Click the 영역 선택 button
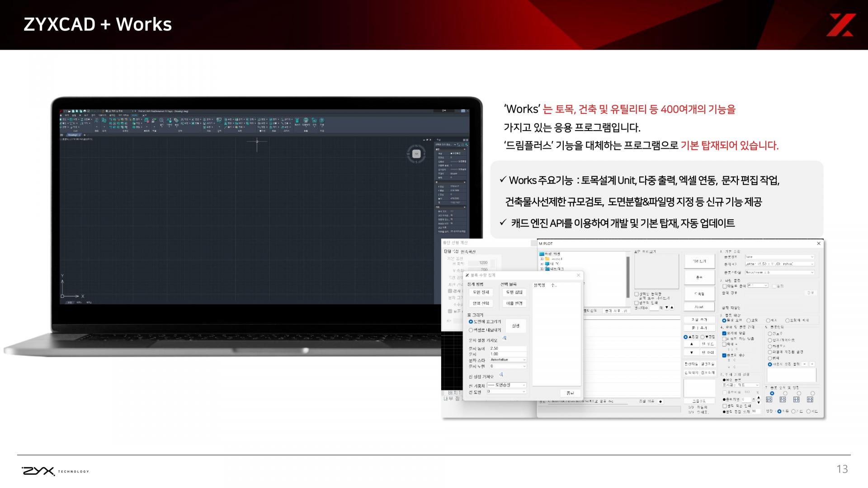This screenshot has width=868, height=488. 481,303
